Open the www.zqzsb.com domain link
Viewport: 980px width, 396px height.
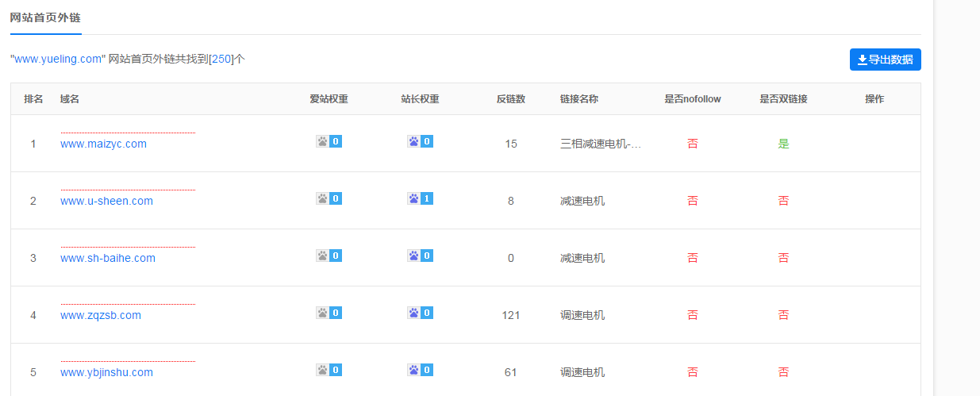point(101,315)
